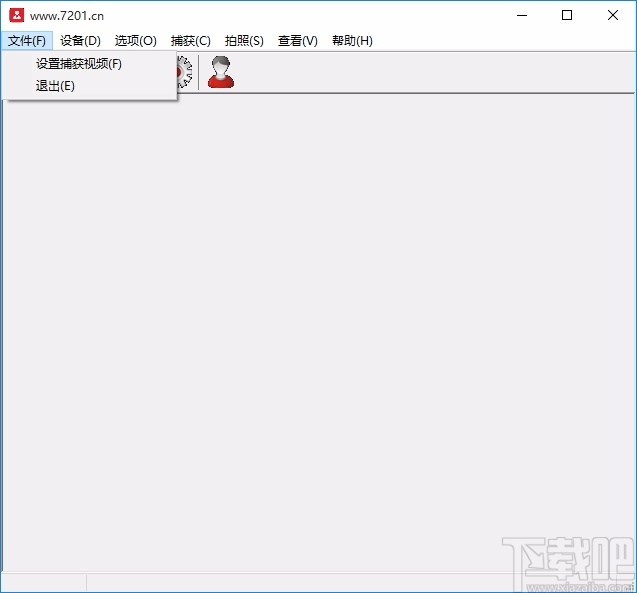
Task: Choose 设置捕获视频(F) from the File menu
Action: pyautogui.click(x=89, y=64)
